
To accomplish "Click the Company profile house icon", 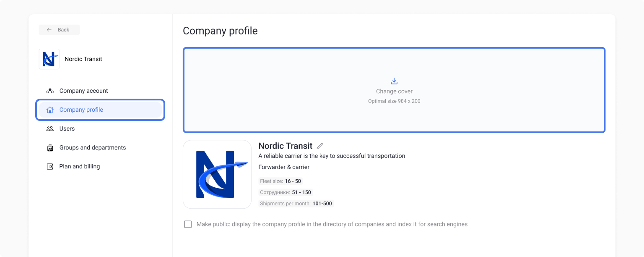I will pos(50,110).
